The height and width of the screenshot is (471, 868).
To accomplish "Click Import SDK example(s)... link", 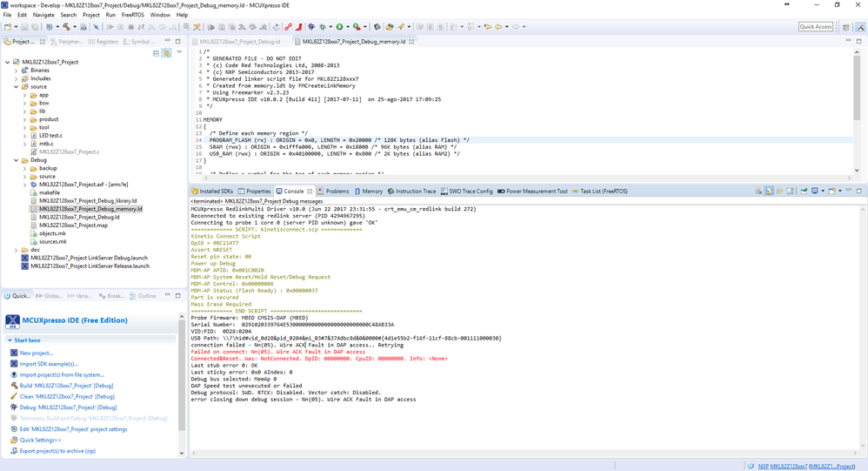I will point(49,364).
